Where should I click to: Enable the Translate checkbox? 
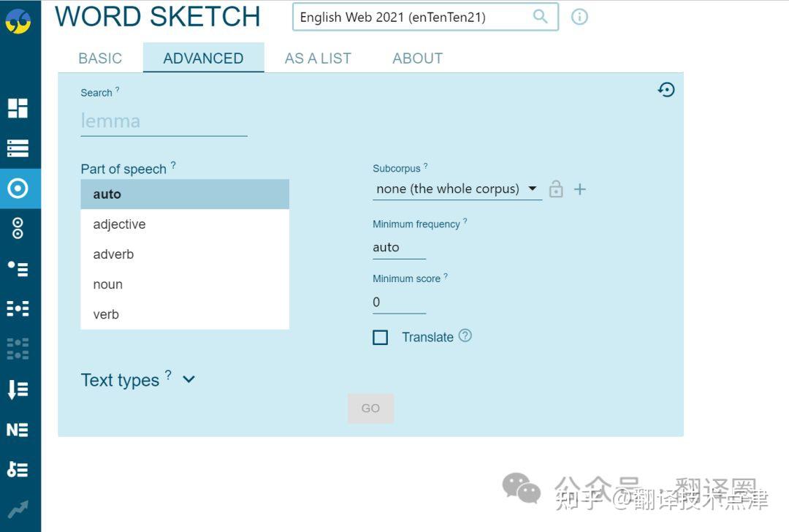point(380,337)
